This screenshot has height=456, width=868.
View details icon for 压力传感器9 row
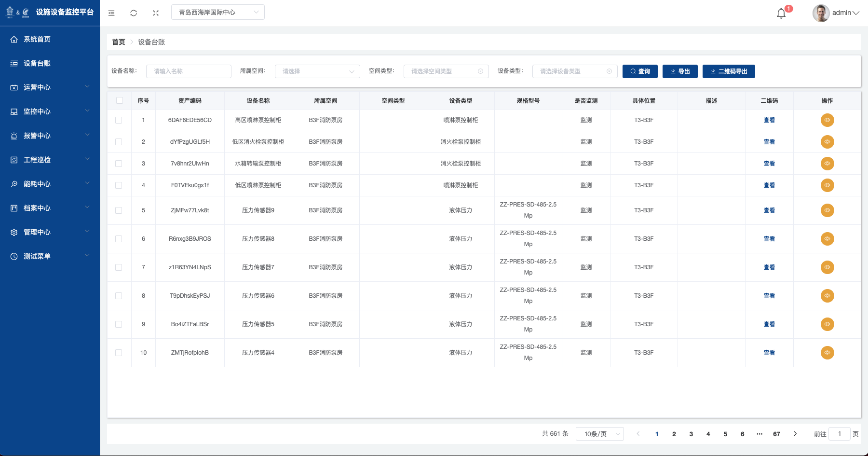click(827, 210)
